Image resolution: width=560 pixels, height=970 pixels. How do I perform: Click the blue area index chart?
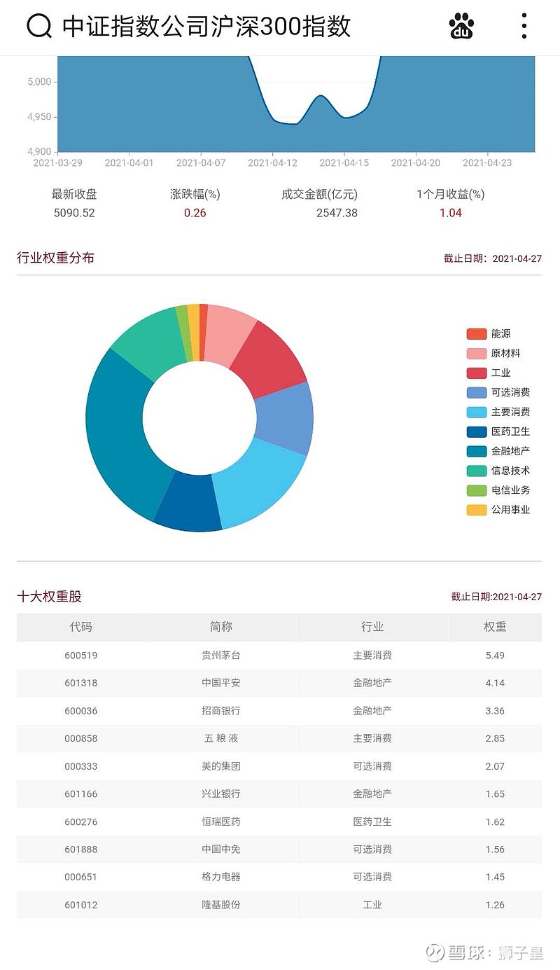pyautogui.click(x=296, y=104)
